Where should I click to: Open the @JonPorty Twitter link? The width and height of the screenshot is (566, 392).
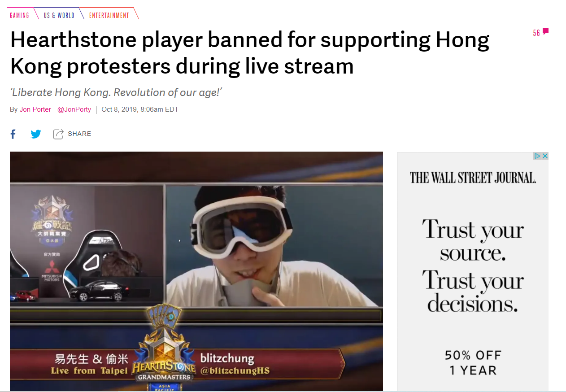[x=74, y=109]
